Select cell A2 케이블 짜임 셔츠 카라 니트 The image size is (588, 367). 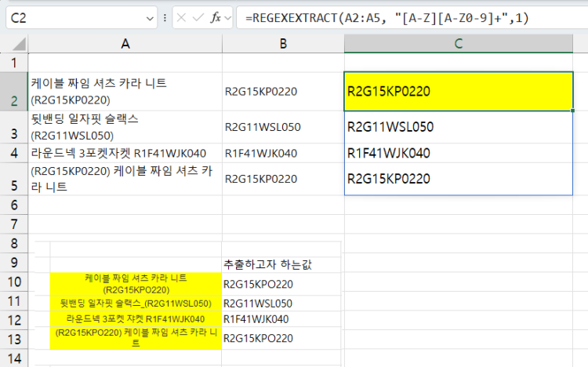[125, 92]
